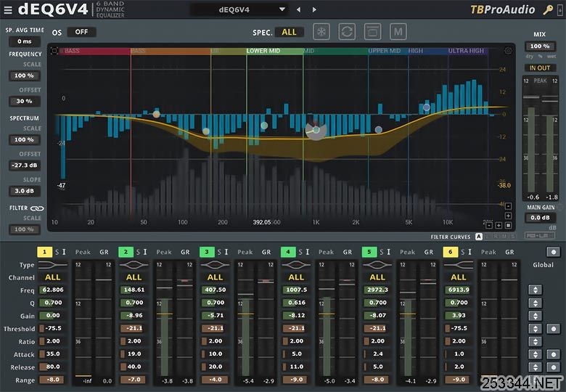Click the plugin resize icon at far top-right

click(560, 9)
